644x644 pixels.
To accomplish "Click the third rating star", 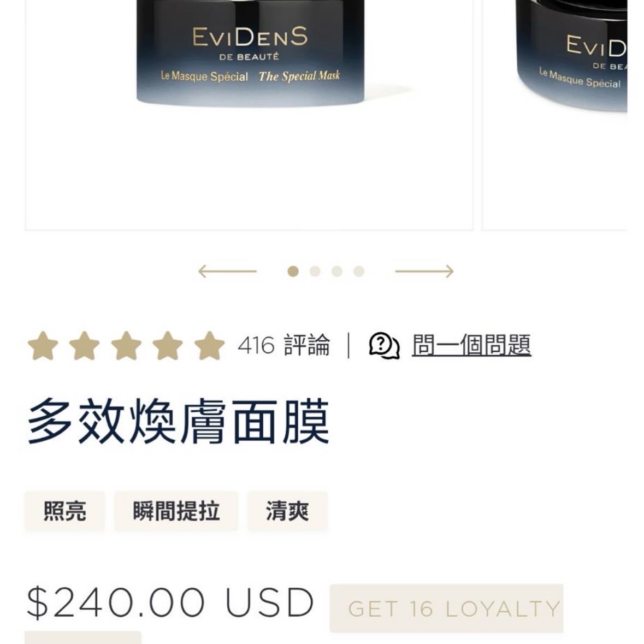I will (x=126, y=346).
